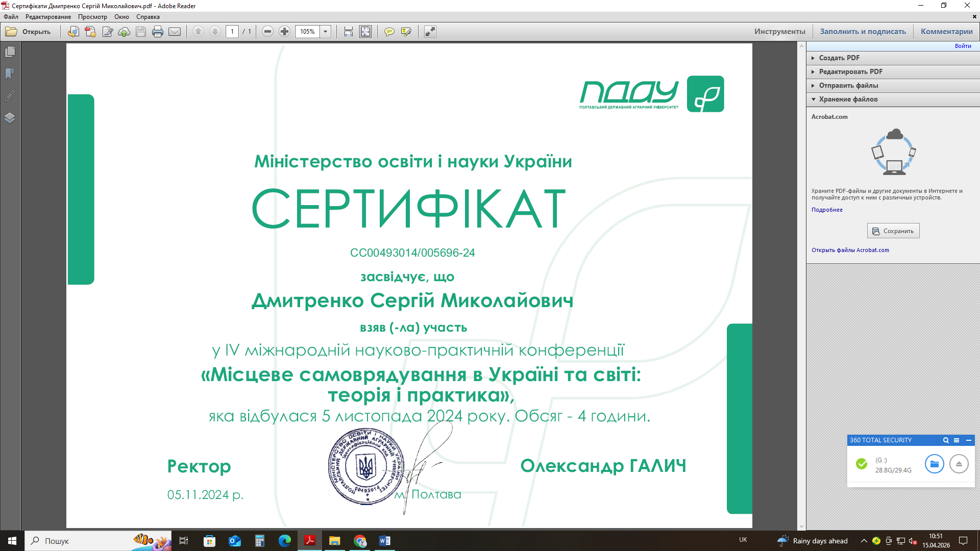Open the Подробнее link
The height and width of the screenshot is (551, 980).
pos(827,210)
